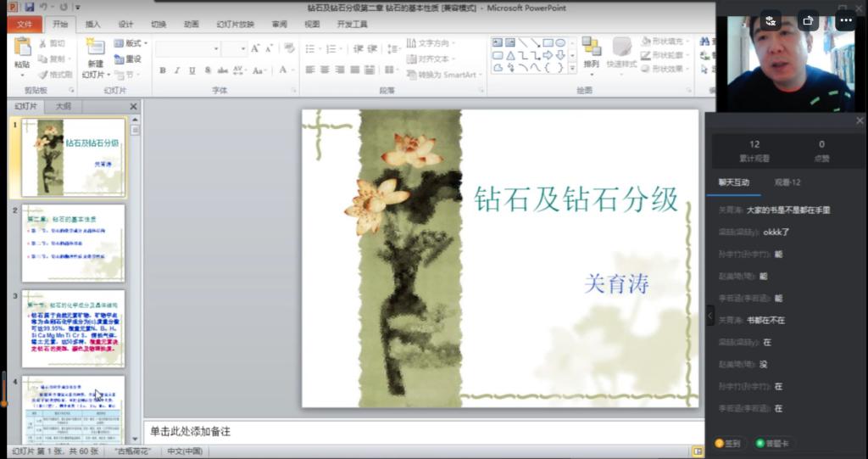Click the Arrange (排列) icon
The image size is (868, 459).
click(592, 51)
